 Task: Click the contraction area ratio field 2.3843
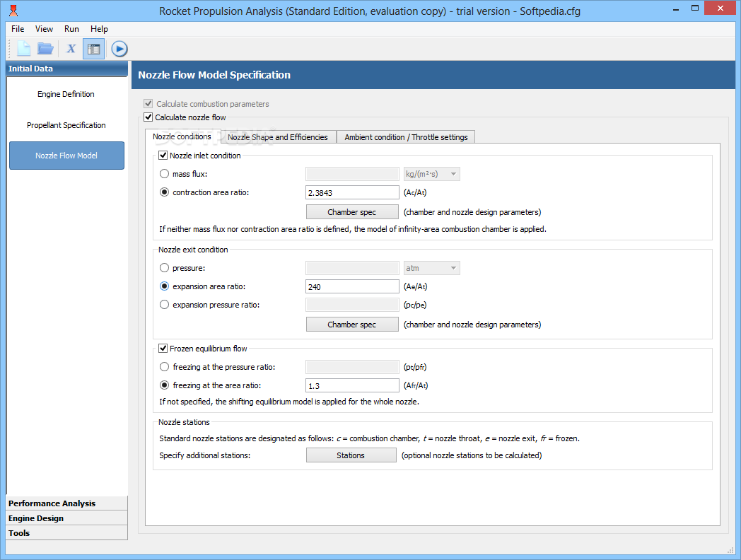pyautogui.click(x=352, y=192)
